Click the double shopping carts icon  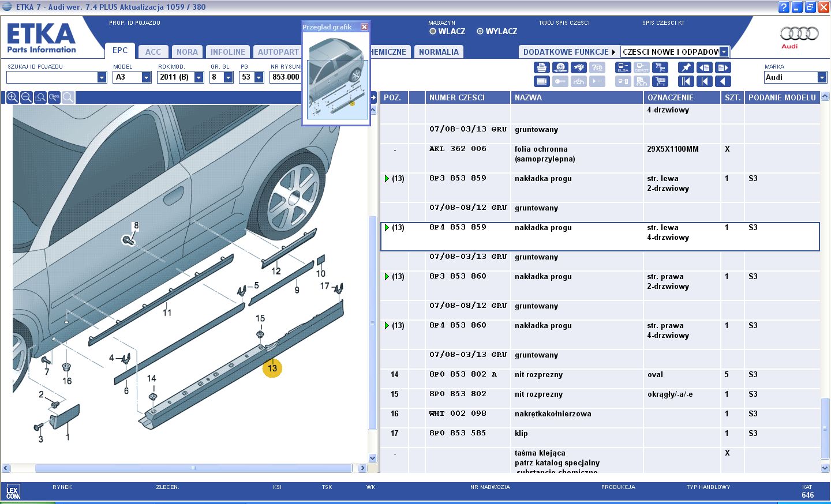coord(660,67)
